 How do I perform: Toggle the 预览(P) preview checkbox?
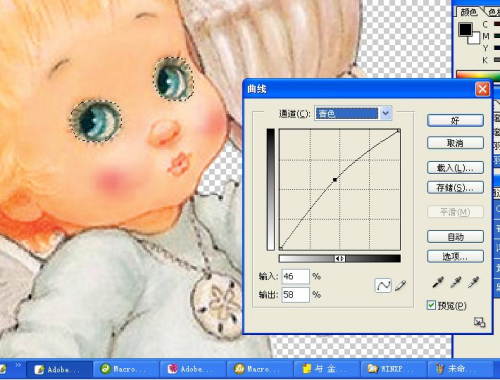pos(431,305)
